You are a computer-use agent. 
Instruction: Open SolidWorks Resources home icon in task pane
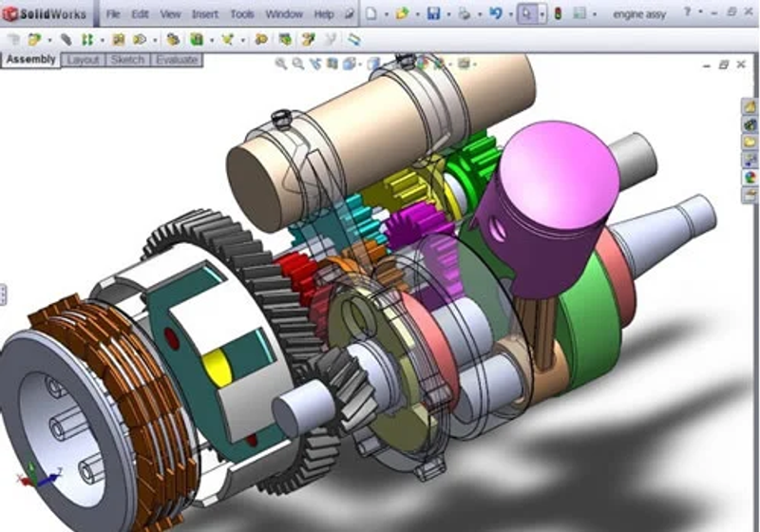[x=750, y=106]
